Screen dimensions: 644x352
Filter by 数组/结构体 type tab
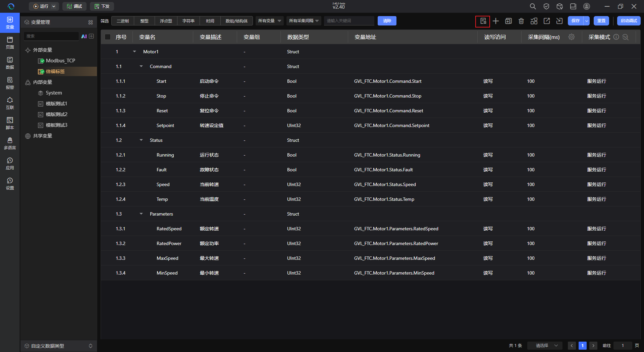237,21
